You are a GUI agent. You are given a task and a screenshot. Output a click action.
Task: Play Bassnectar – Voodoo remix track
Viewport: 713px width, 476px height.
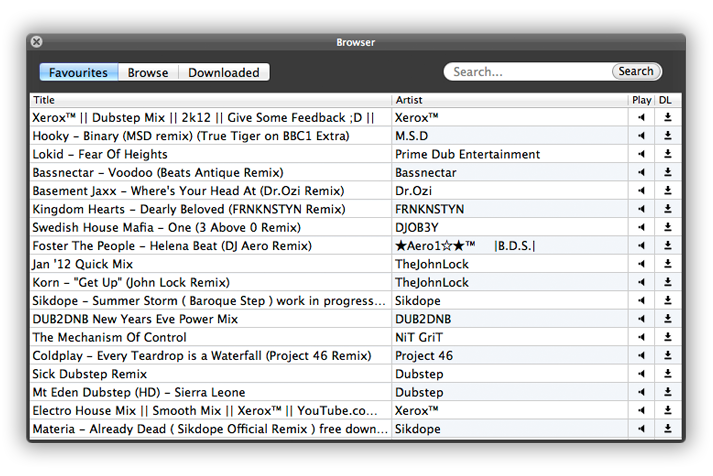[642, 173]
